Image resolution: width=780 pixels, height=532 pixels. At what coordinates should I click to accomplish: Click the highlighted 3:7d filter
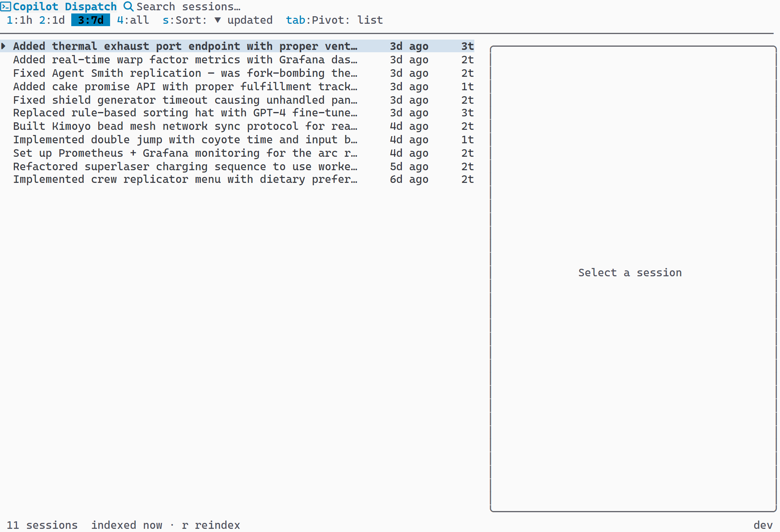click(90, 20)
